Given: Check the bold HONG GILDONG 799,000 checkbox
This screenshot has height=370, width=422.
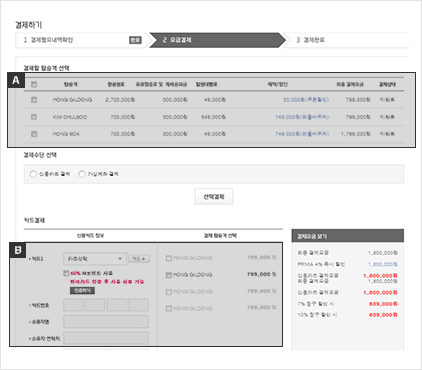Looking at the screenshot, I should click(x=169, y=275).
